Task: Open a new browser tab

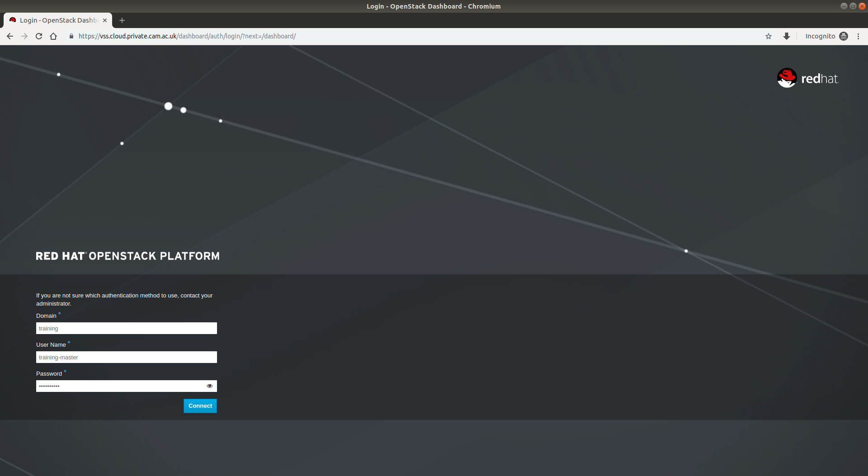Action: tap(122, 20)
